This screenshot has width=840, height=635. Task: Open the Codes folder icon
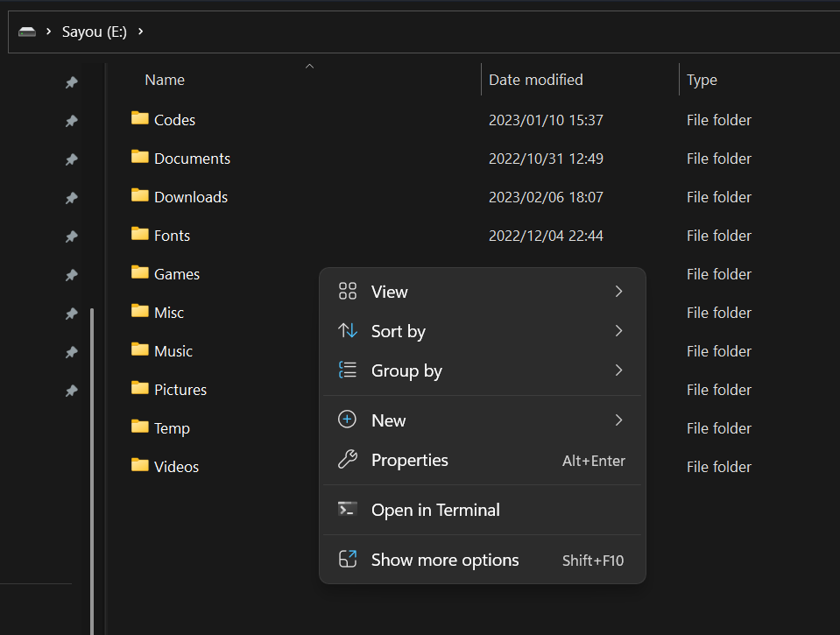pyautogui.click(x=141, y=119)
